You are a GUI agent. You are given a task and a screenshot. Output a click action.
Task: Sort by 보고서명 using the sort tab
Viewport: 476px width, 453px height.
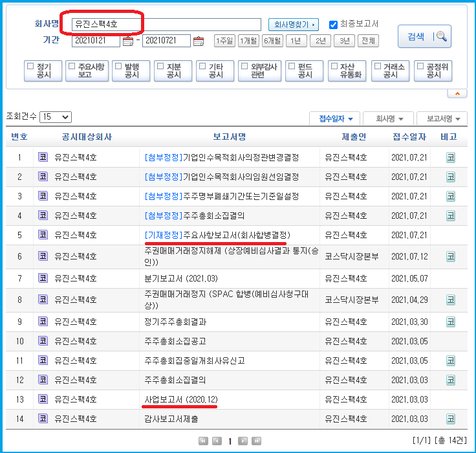tap(442, 118)
